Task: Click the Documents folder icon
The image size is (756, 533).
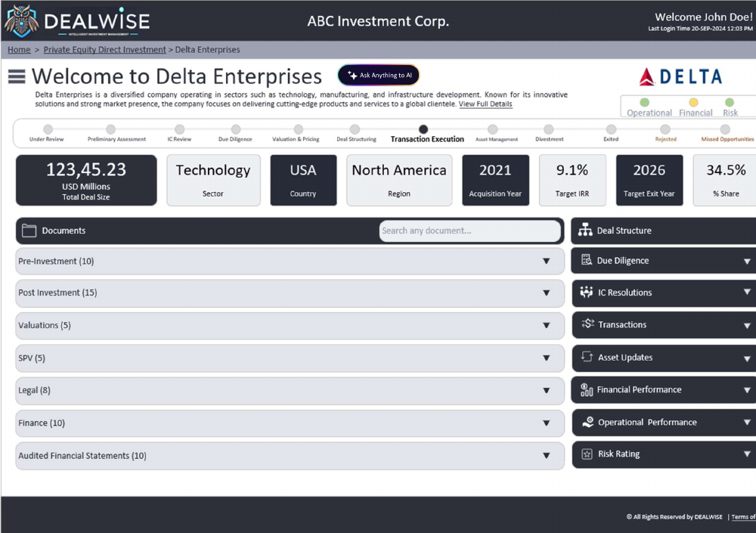Action: (29, 231)
